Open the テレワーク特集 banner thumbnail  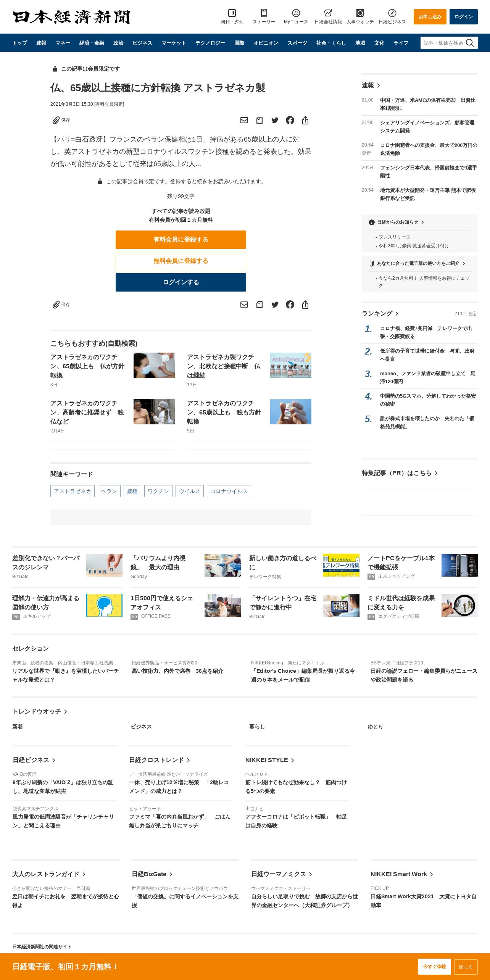pos(341,565)
